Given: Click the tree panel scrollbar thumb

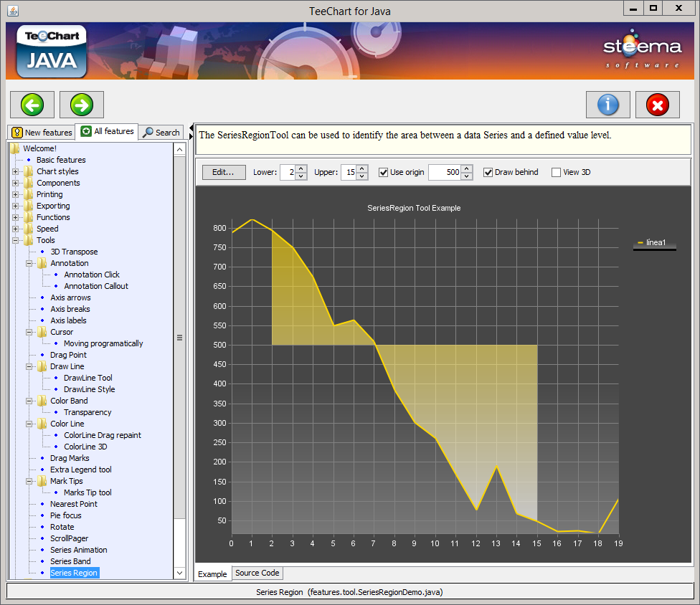Looking at the screenshot, I should coord(179,338).
